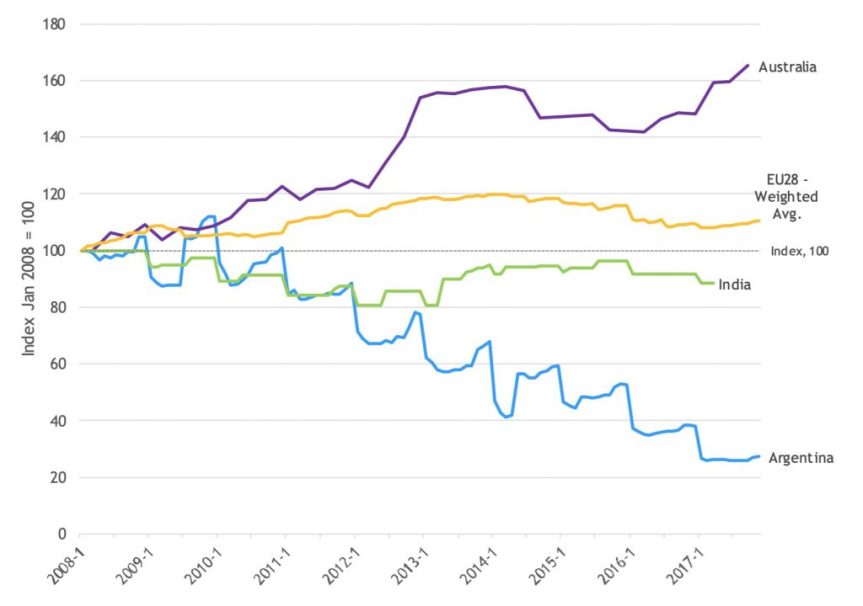Click the green India line's right end
863x606 pixels.
click(713, 283)
